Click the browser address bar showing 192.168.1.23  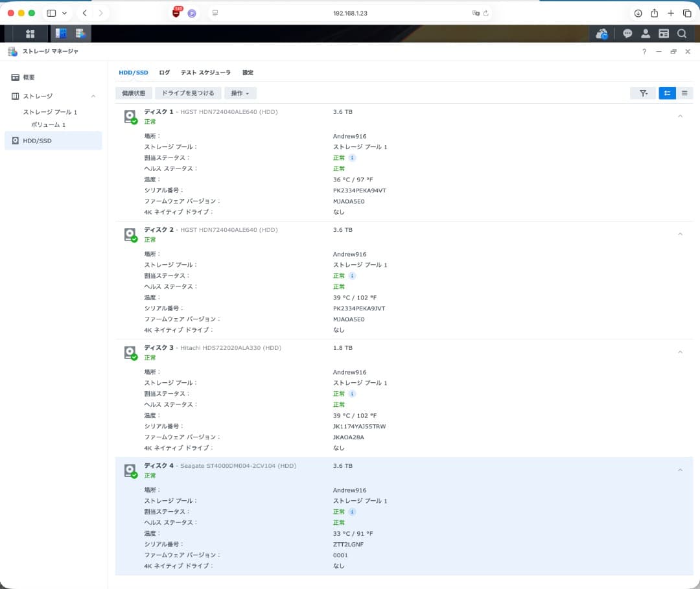(350, 13)
